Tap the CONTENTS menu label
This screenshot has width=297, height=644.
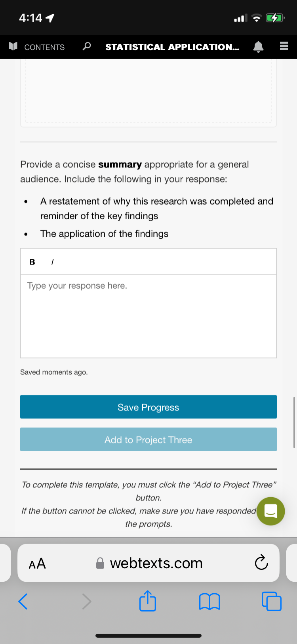44,47
